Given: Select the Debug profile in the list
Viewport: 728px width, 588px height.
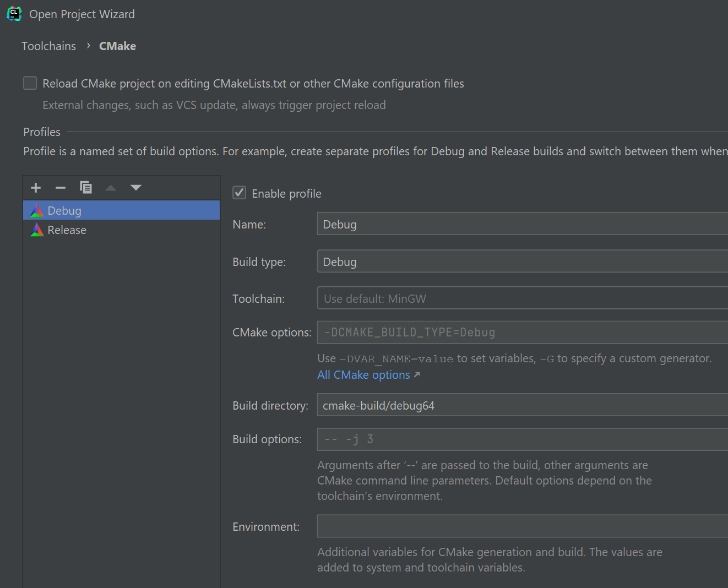Looking at the screenshot, I should click(121, 210).
